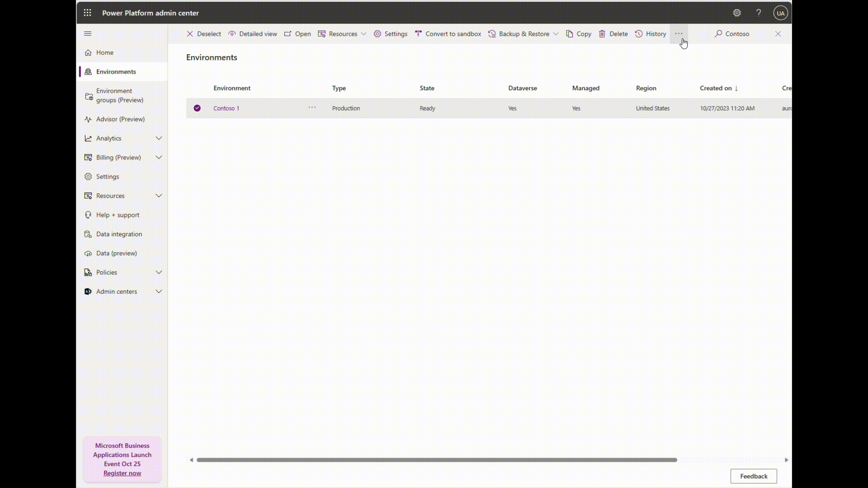Uncheck the Contoso 1 row checkmark

coord(197,108)
